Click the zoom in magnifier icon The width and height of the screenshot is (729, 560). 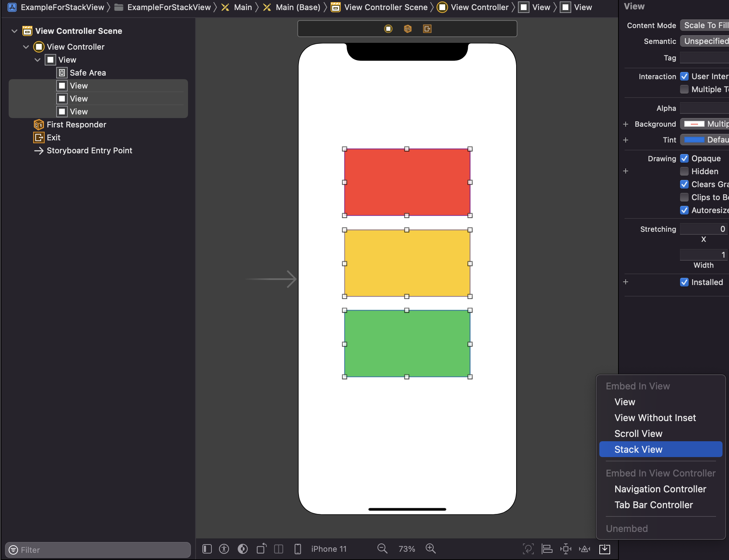[x=430, y=548]
